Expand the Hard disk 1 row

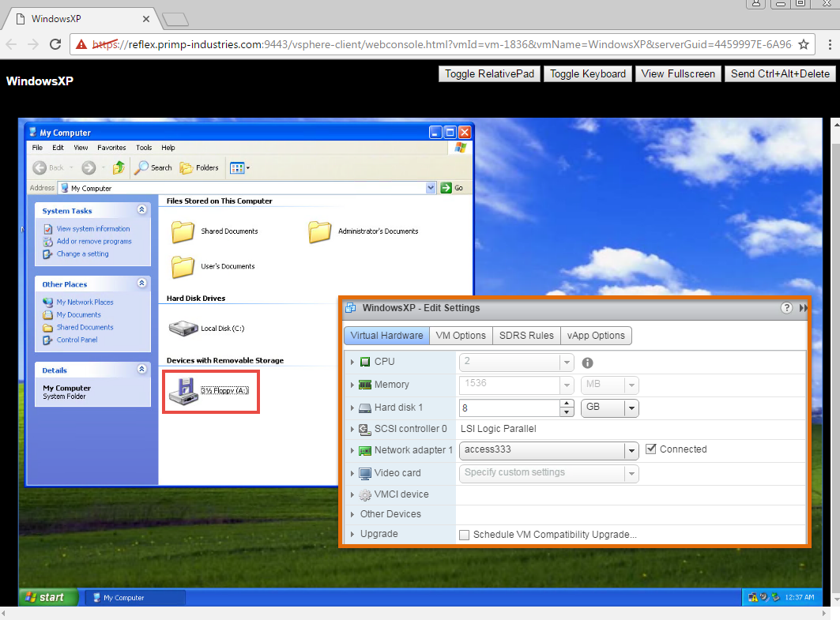click(352, 408)
